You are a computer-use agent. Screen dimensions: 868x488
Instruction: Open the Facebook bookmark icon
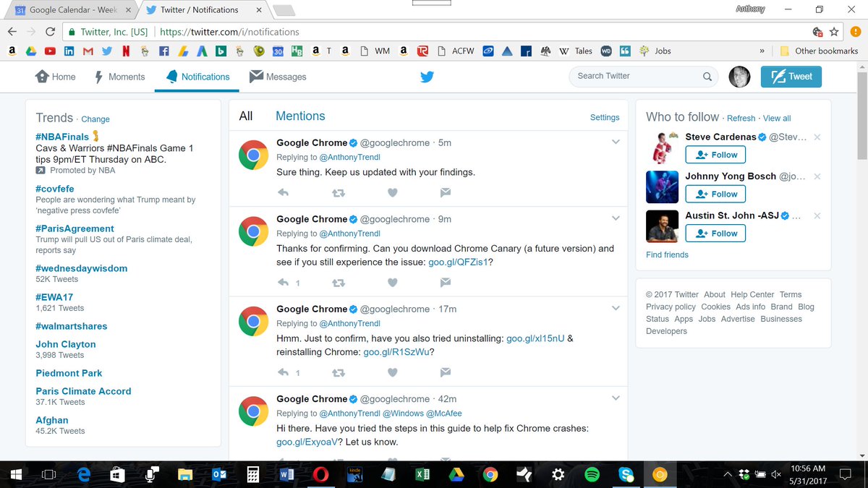point(164,51)
